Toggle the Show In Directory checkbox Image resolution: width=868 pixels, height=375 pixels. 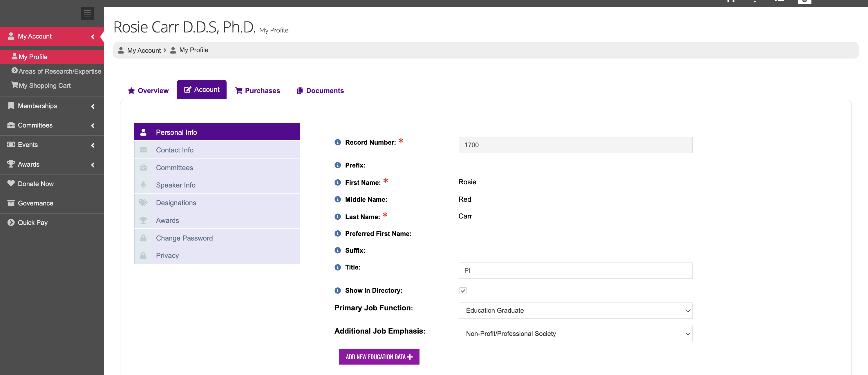click(463, 290)
